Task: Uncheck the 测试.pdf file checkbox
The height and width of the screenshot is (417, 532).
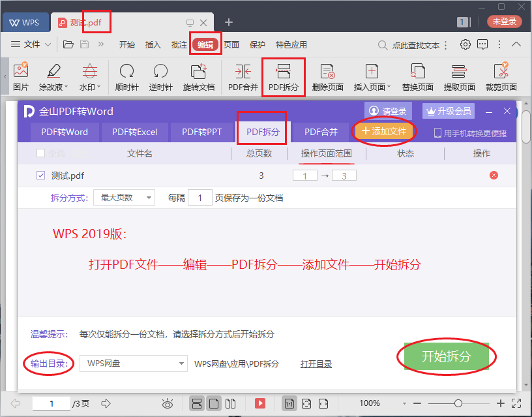Action: point(41,176)
